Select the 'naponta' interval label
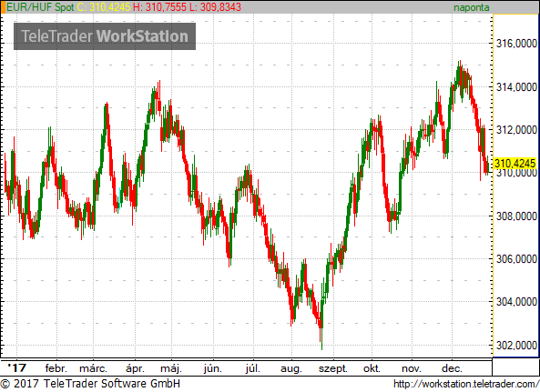Image resolution: width=540 pixels, height=392 pixels. click(x=471, y=7)
